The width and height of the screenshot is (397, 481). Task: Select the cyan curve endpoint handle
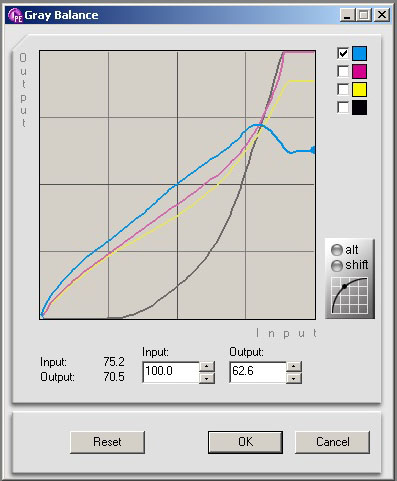click(313, 150)
